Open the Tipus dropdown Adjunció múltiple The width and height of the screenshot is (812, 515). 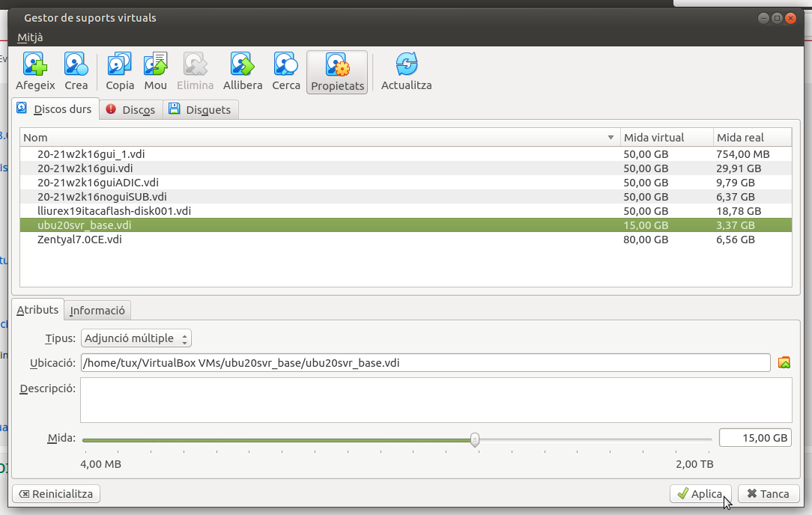click(x=136, y=338)
